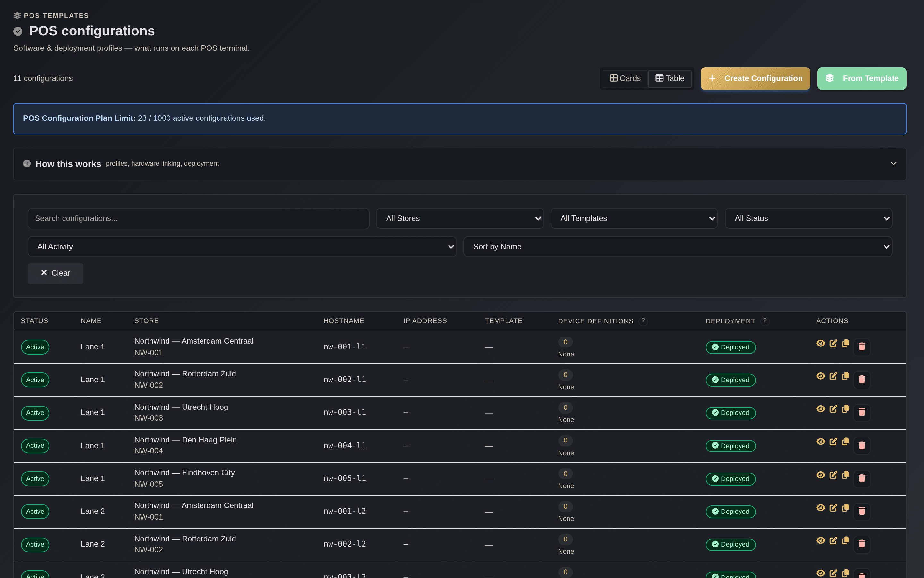
Task: View the nw-003-l1 configuration via eye icon
Action: tap(820, 409)
